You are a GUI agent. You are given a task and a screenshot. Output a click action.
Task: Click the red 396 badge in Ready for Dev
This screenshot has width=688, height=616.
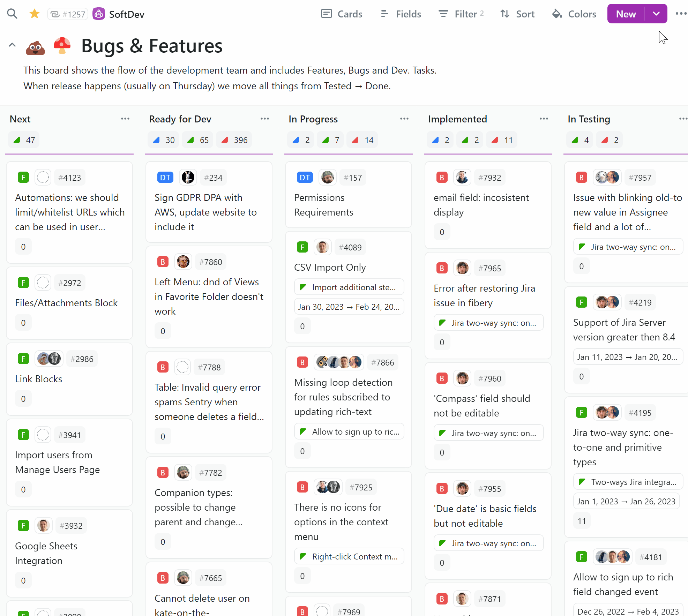pos(234,140)
